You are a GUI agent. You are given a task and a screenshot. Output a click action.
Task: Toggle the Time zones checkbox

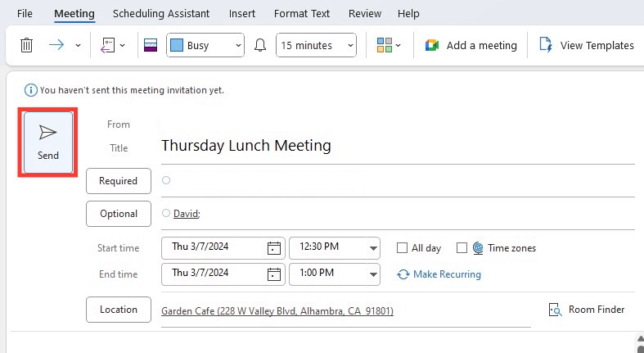(x=462, y=248)
